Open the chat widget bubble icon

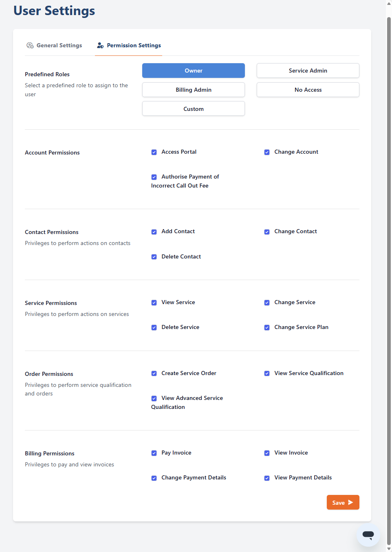click(368, 534)
